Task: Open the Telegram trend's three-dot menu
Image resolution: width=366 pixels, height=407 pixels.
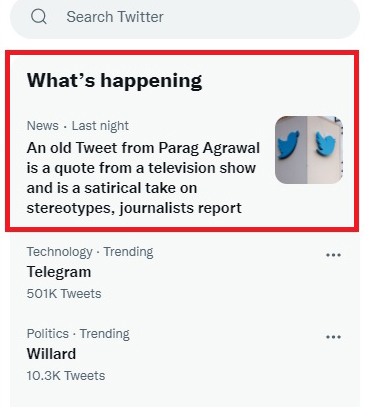Action: click(333, 255)
